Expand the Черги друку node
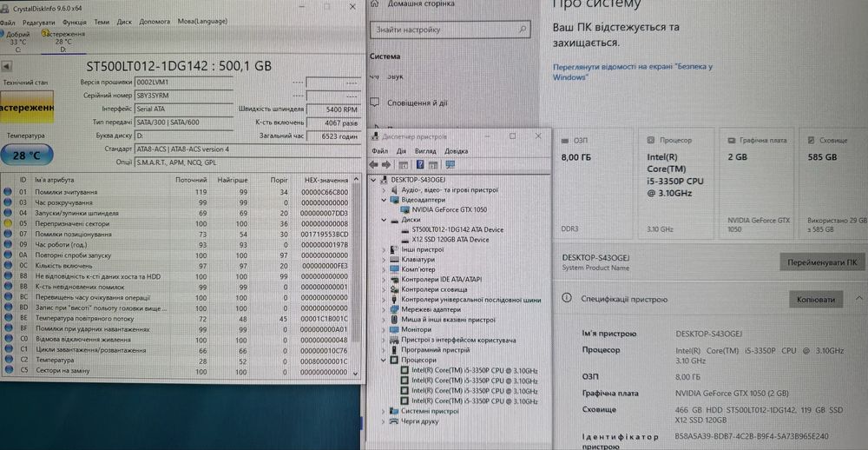868x450 pixels. pyautogui.click(x=385, y=421)
